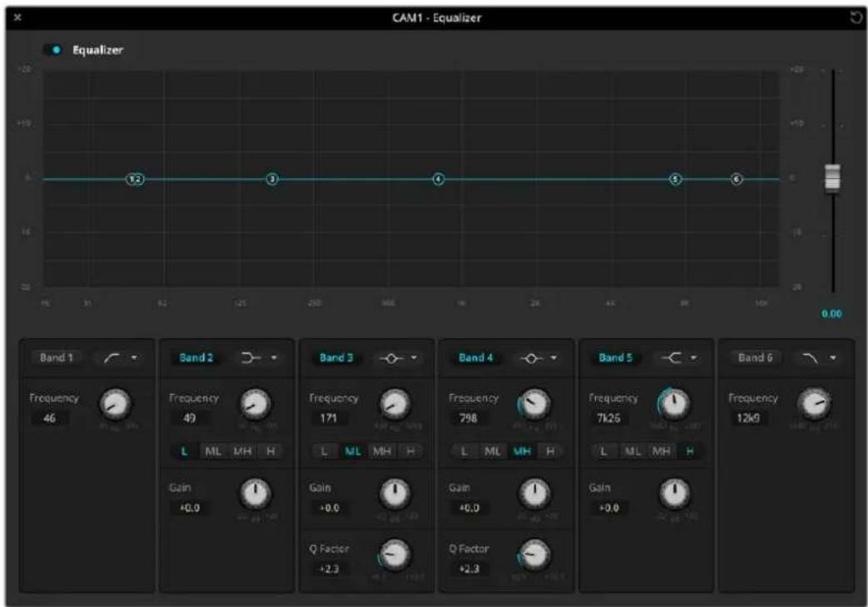Viewport: 868px width, 607px height.
Task: Click Band 3 bell filter shape icon
Action: [x=391, y=358]
